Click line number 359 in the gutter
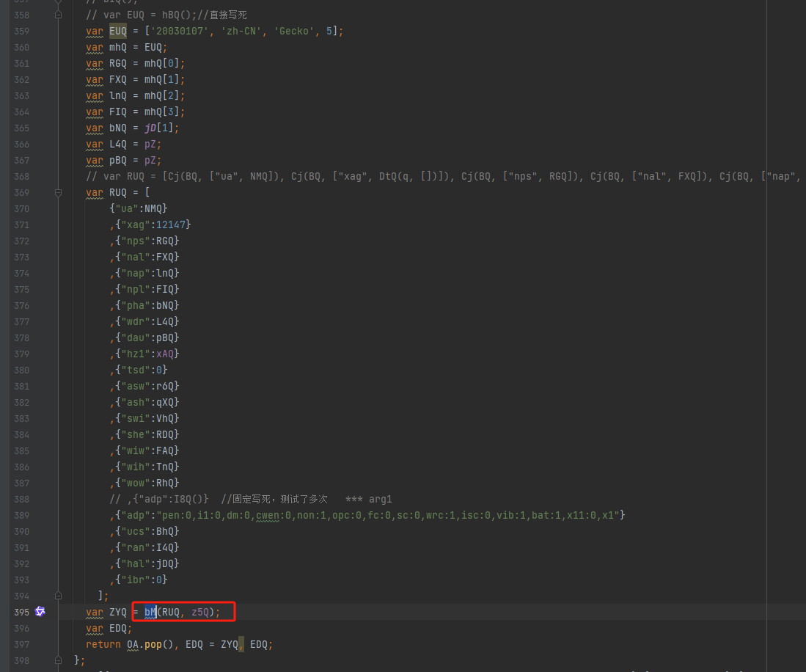806x672 pixels. click(21, 31)
